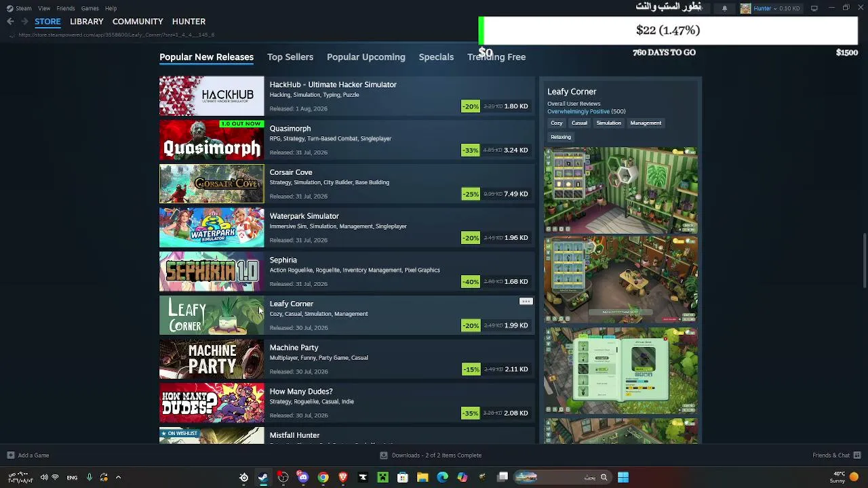This screenshot has width=868, height=488.
Task: Show hidden system tray icons
Action: click(118, 477)
